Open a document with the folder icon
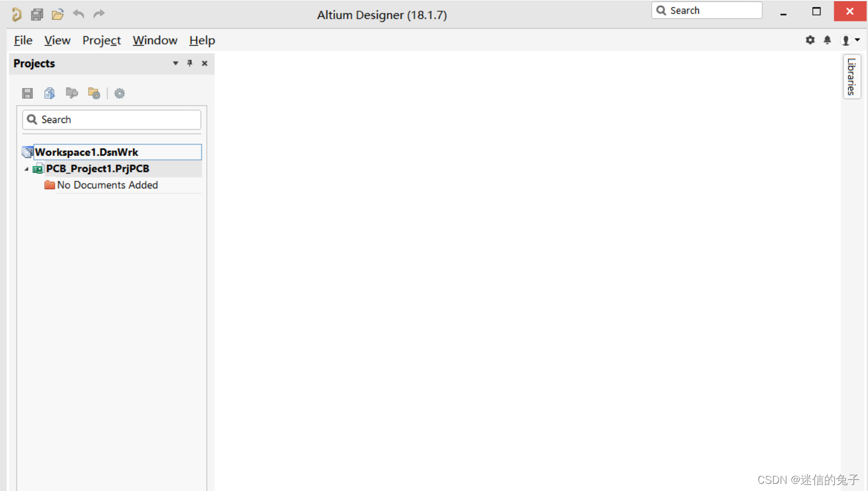Viewport: 868px width, 491px height. (58, 14)
